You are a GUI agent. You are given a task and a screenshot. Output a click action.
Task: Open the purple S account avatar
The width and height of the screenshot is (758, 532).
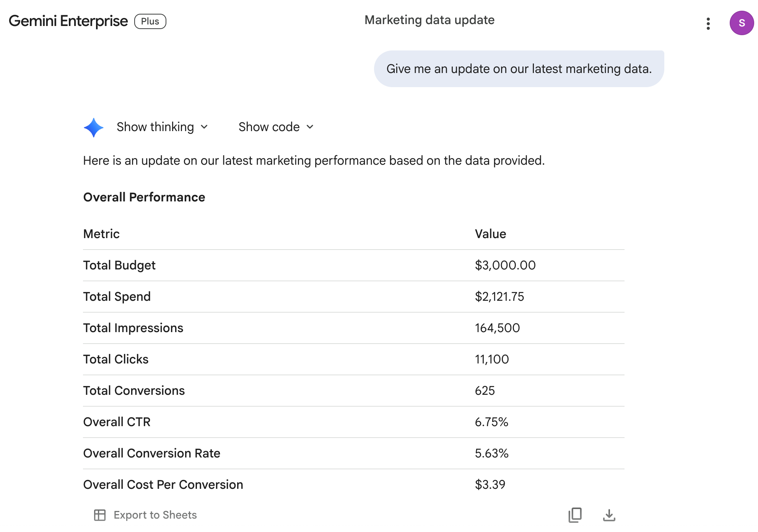click(742, 23)
